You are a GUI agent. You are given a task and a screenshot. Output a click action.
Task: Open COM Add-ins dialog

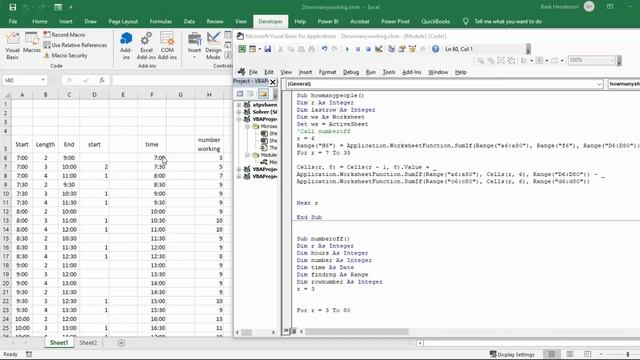(x=167, y=46)
